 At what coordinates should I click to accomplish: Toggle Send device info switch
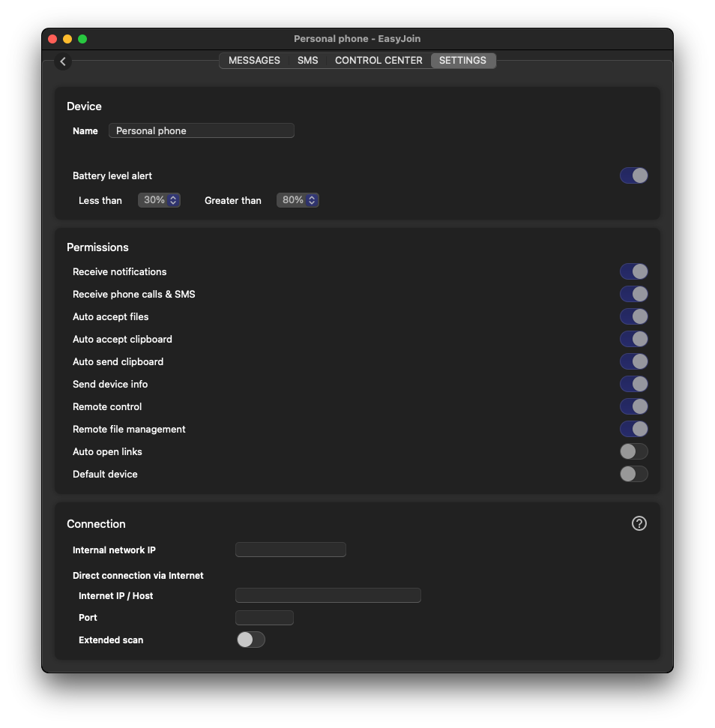[x=633, y=384]
